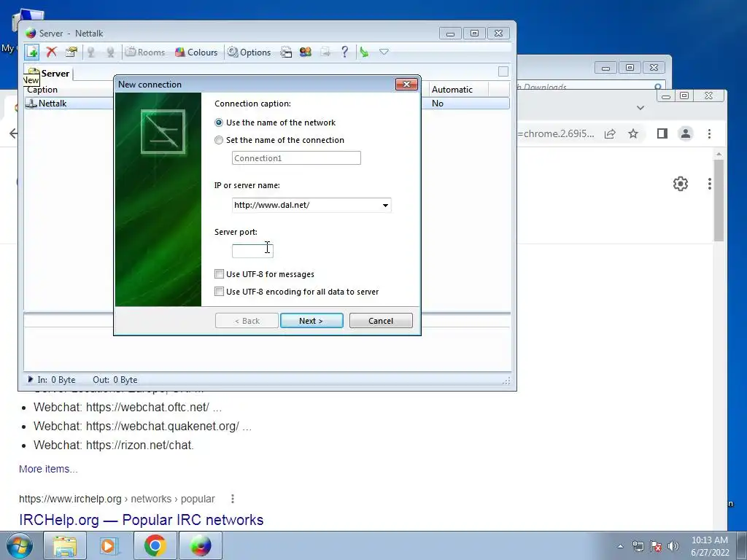Click the Nettalk taskbar icon
747x560 pixels.
click(x=201, y=545)
